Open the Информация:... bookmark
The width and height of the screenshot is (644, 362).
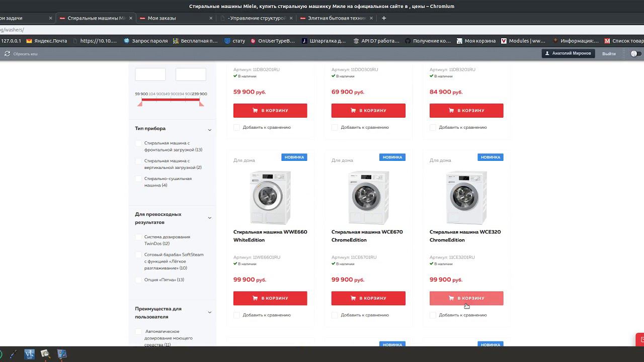[576, 41]
